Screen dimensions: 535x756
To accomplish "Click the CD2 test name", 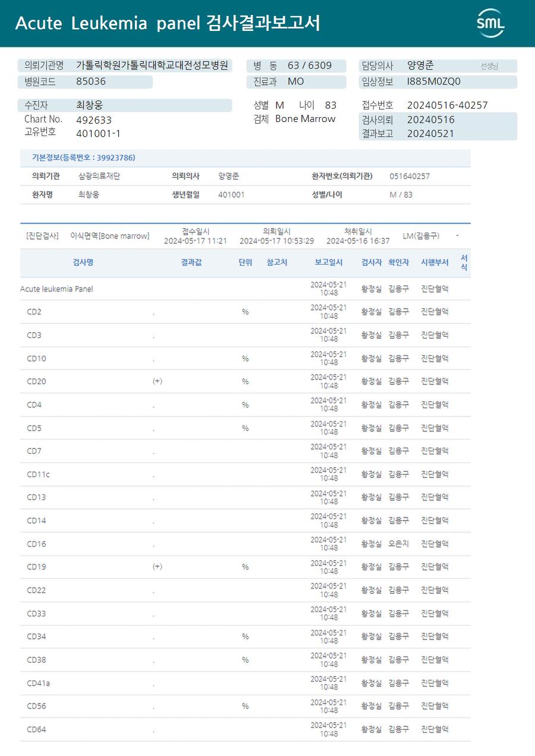I will point(34,312).
